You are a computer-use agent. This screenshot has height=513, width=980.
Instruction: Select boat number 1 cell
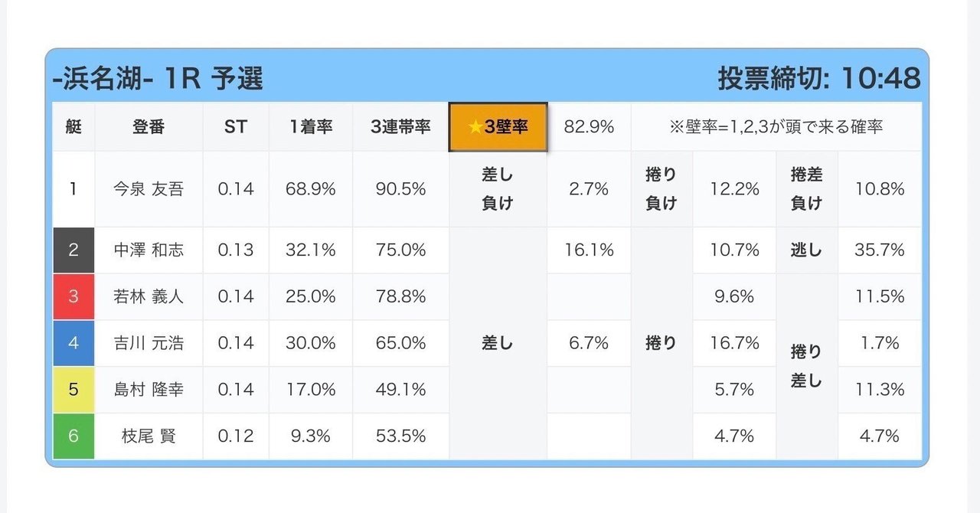(73, 189)
